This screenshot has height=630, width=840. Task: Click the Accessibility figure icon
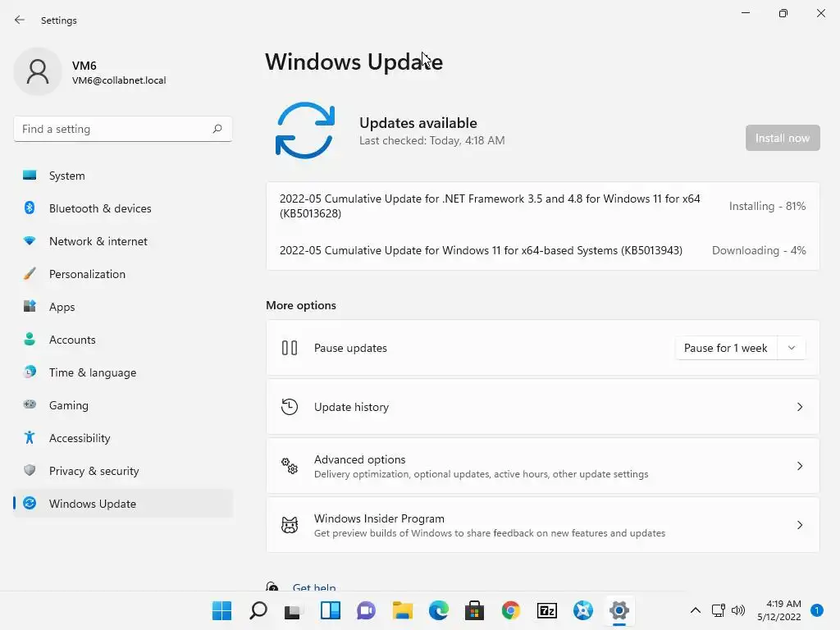tap(30, 438)
